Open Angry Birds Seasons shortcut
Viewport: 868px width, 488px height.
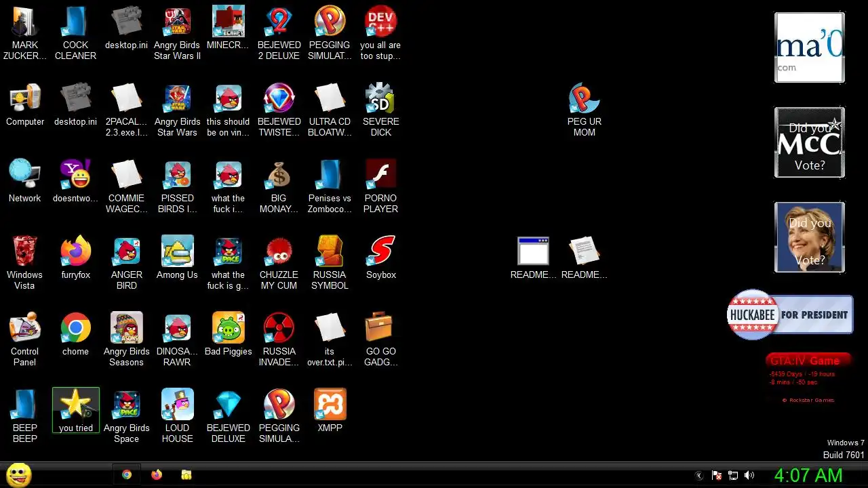click(x=126, y=339)
